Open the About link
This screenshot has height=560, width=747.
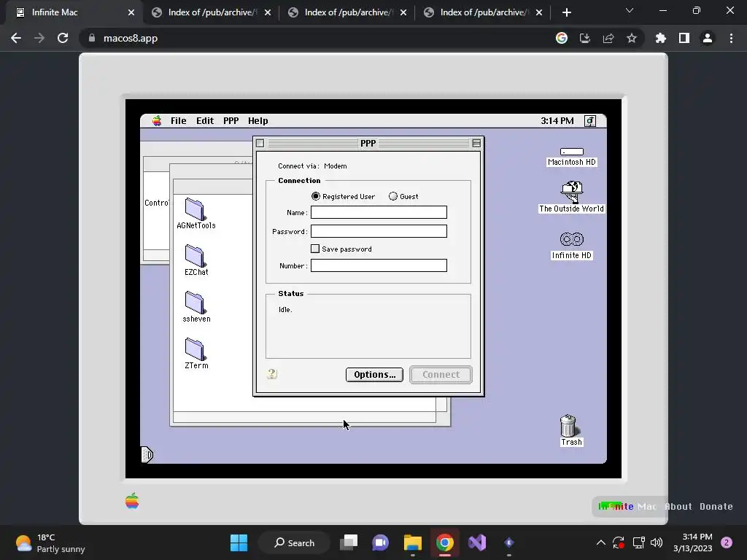click(x=678, y=507)
